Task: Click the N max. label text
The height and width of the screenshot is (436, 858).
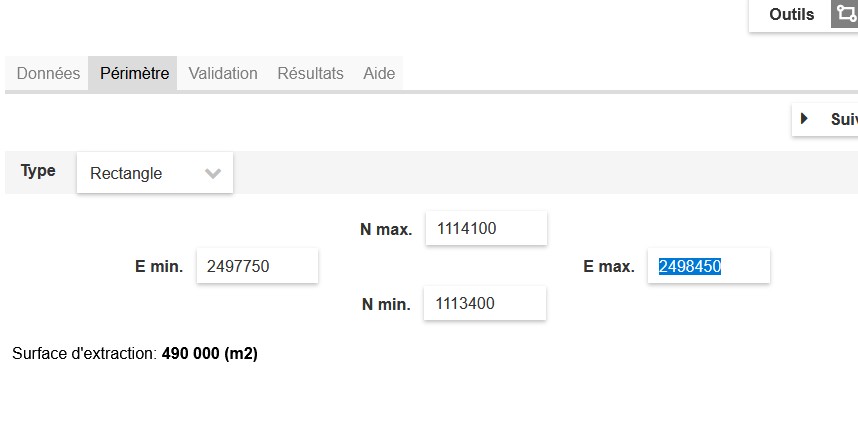Action: pos(386,229)
